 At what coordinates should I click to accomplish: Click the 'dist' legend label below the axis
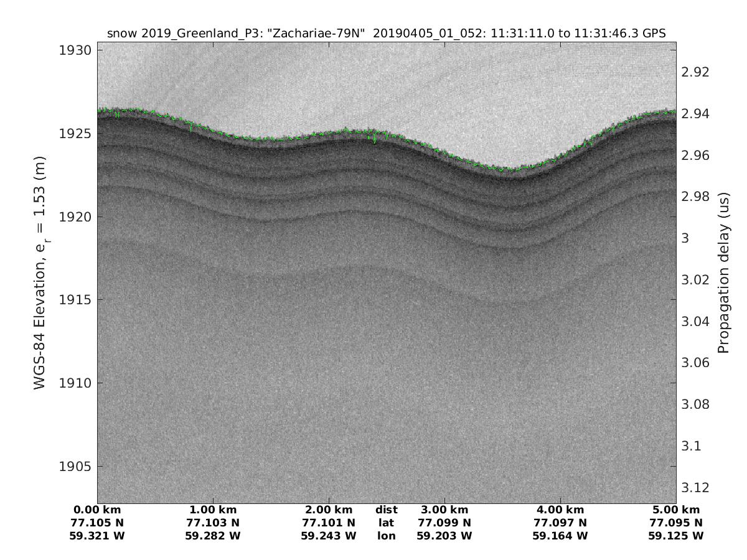[x=386, y=510]
